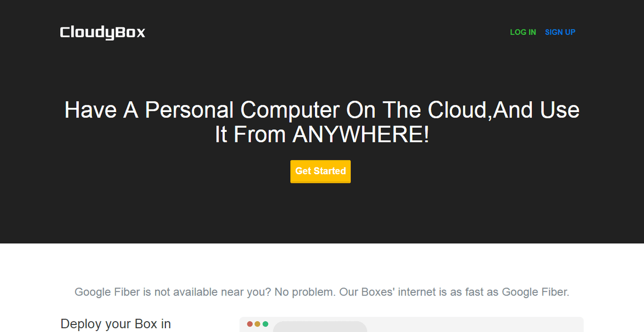Click the green dot in browser mockup

[x=265, y=324]
